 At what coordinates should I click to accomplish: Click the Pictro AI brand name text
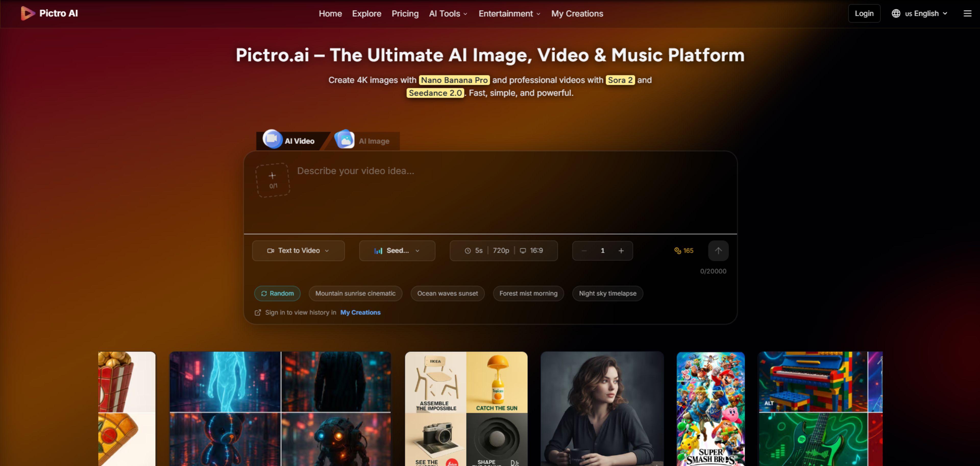point(59,13)
